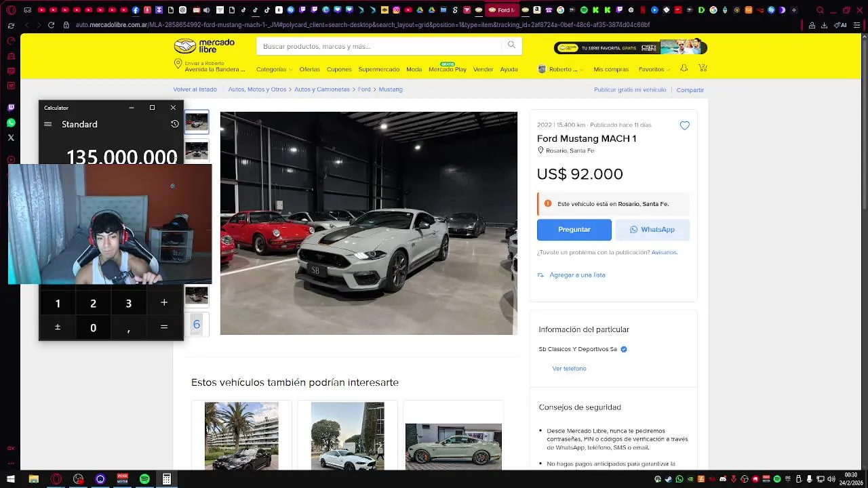Screen dimensions: 868x488
Task: Click the calculator plus-minus sign button
Action: coord(58,327)
